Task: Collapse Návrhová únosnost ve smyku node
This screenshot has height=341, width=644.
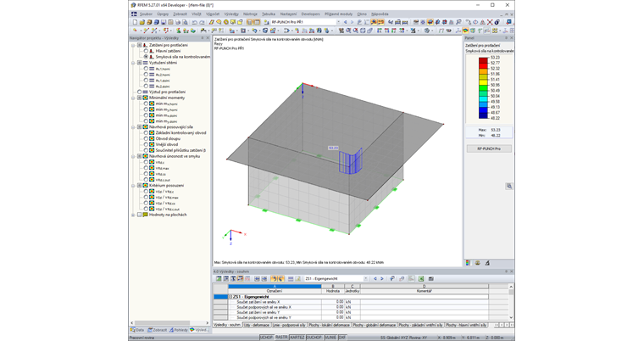Action: tap(133, 156)
